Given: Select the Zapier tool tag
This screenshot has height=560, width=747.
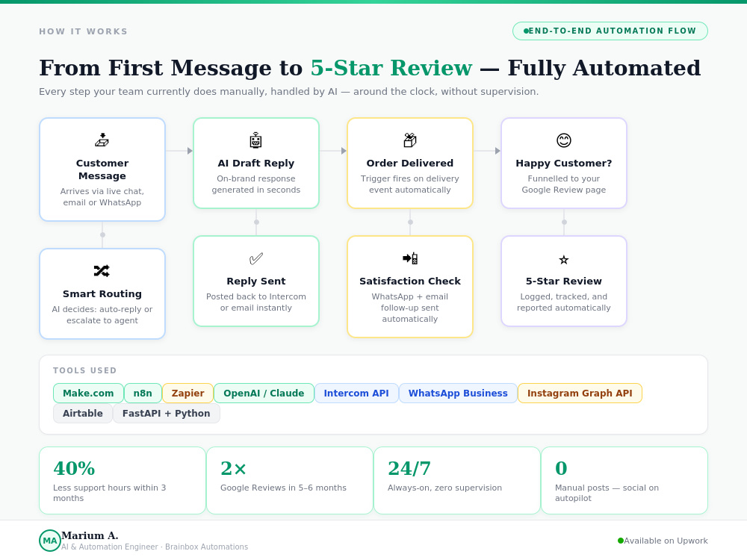Looking at the screenshot, I should (187, 393).
